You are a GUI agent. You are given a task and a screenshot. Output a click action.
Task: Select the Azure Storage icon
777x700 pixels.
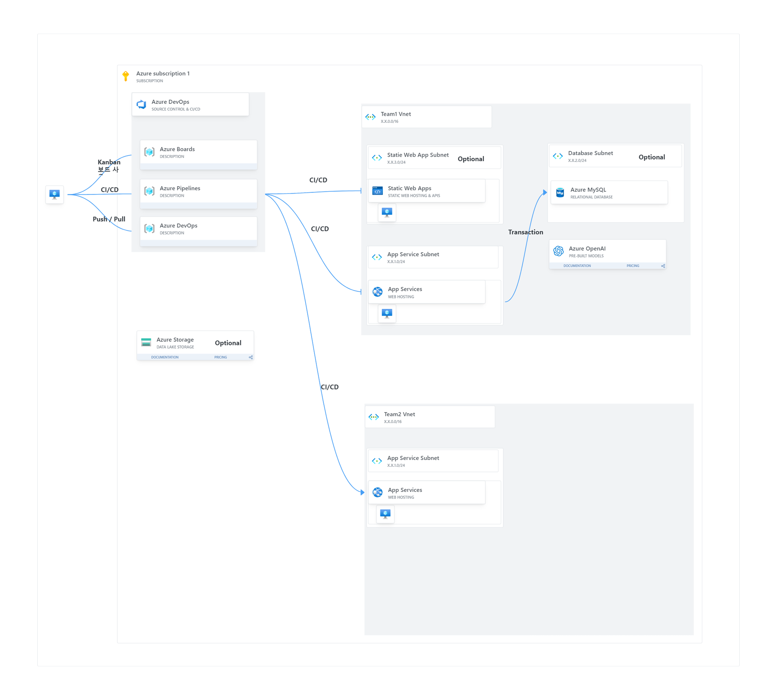pos(146,343)
